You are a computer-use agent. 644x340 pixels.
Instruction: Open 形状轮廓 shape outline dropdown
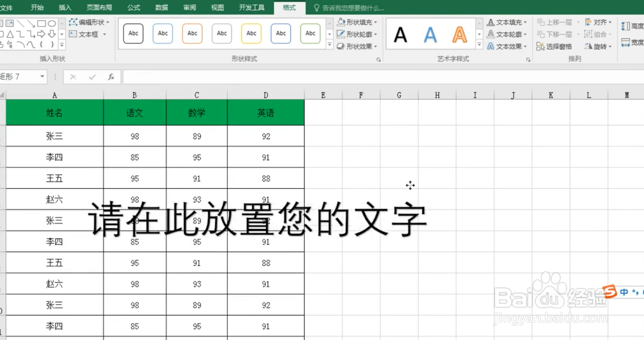(357, 34)
